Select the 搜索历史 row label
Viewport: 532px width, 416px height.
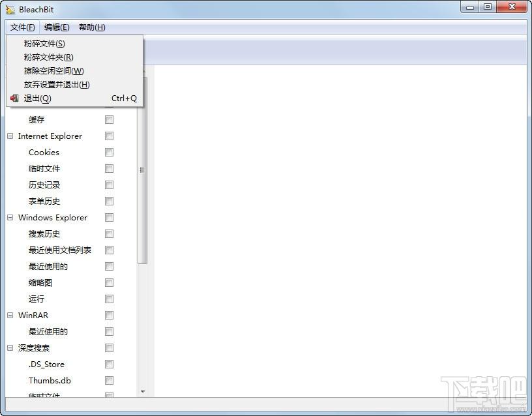click(44, 234)
